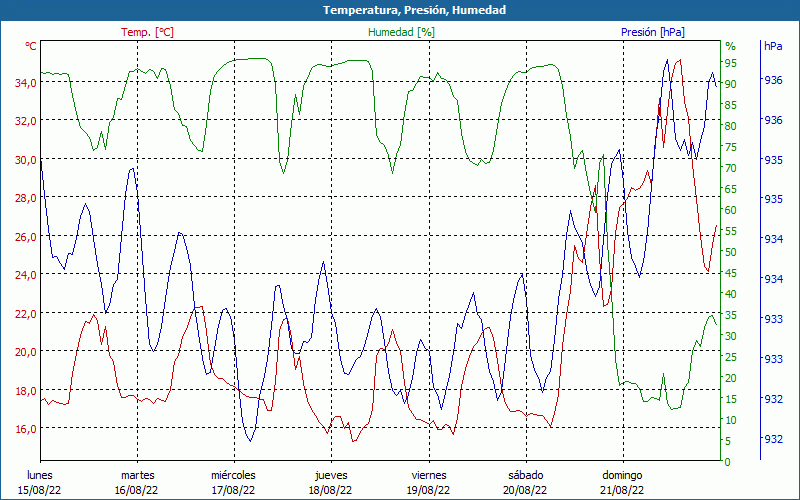Screen dimensions: 800x500
Task: Click the 85 humidity axis value
Action: tap(731, 105)
